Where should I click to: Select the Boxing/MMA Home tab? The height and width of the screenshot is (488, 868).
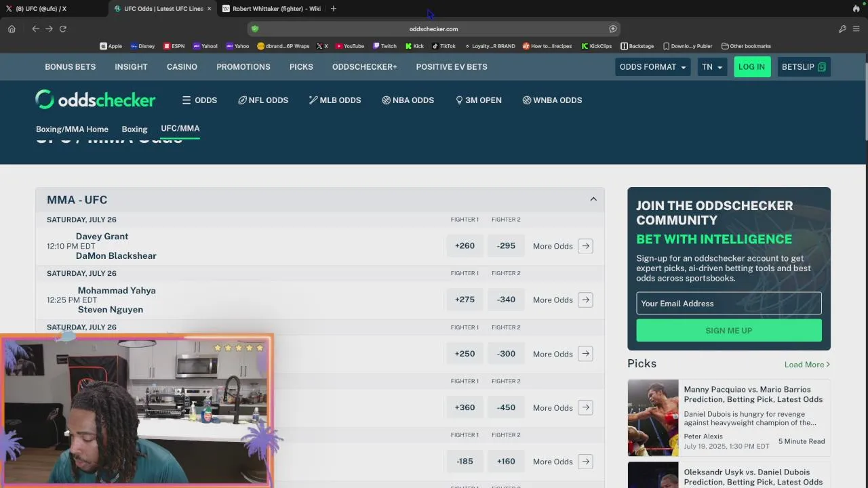click(72, 129)
